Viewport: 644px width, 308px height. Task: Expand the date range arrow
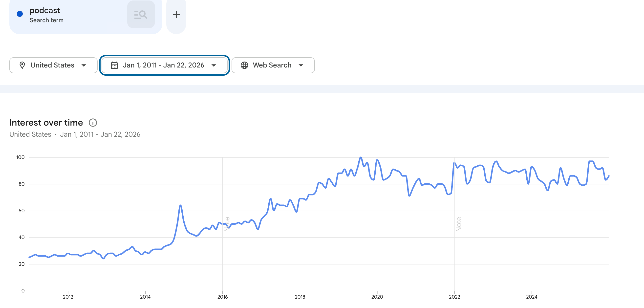[214, 65]
